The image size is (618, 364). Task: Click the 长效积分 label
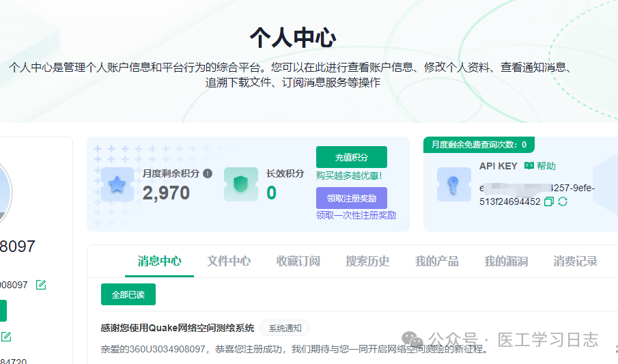coord(285,173)
